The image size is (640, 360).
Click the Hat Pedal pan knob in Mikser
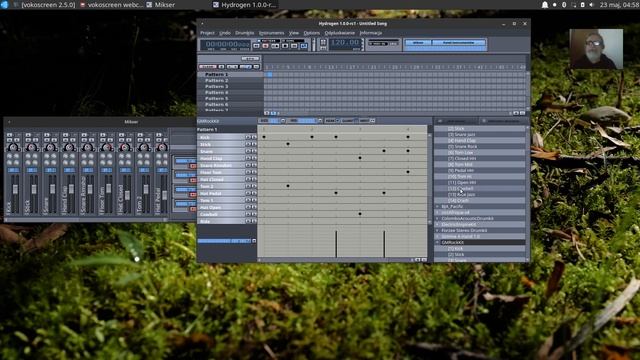point(162,147)
